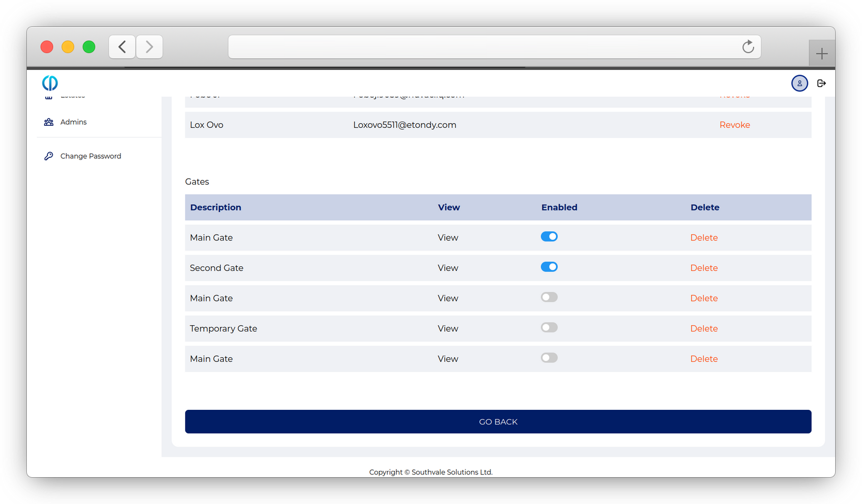Click the browser back arrow

(x=122, y=47)
